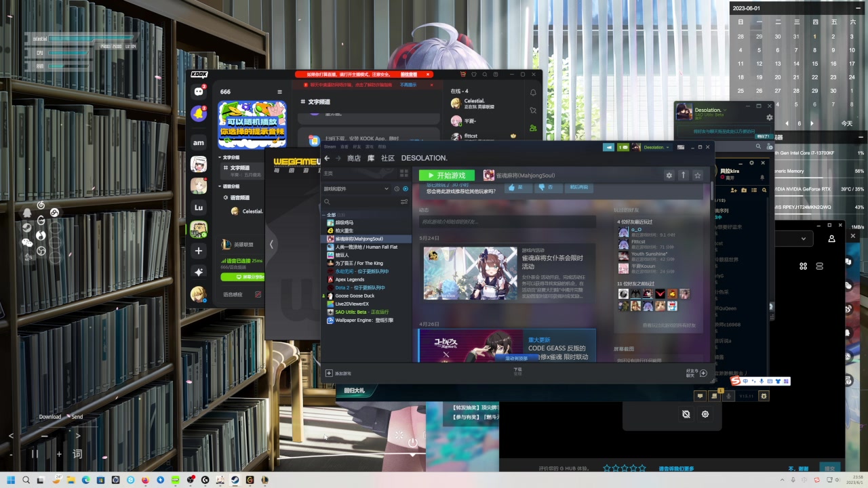868x488 pixels.
Task: Open the Steam 社区 community tab
Action: [387, 158]
